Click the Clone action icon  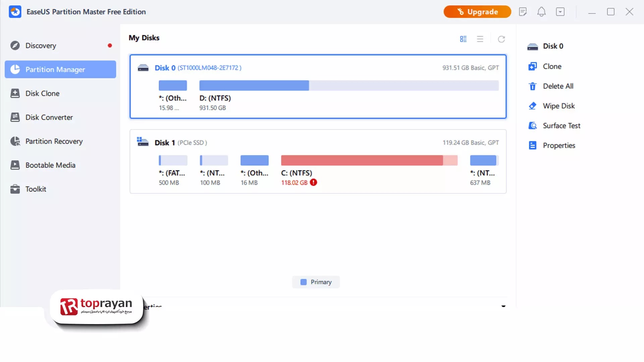[533, 66]
